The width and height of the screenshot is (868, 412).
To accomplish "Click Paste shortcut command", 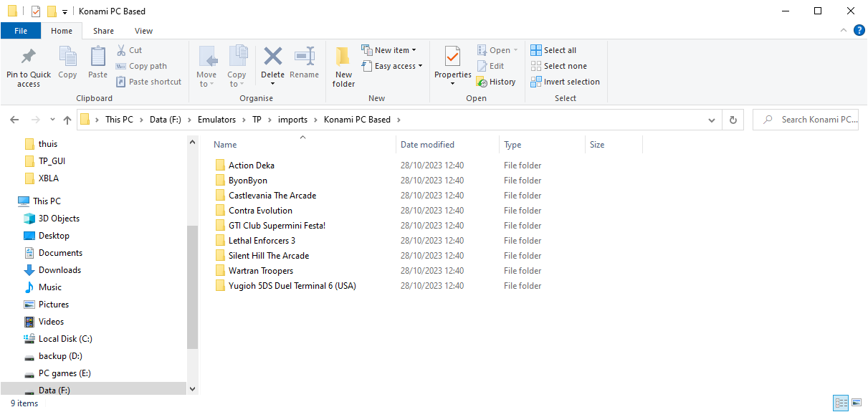I will click(148, 82).
